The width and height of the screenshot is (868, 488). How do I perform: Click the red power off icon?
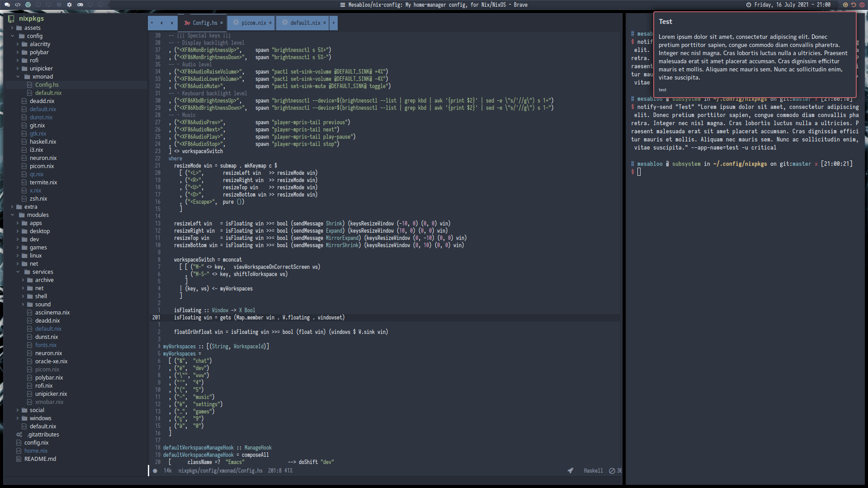point(862,5)
